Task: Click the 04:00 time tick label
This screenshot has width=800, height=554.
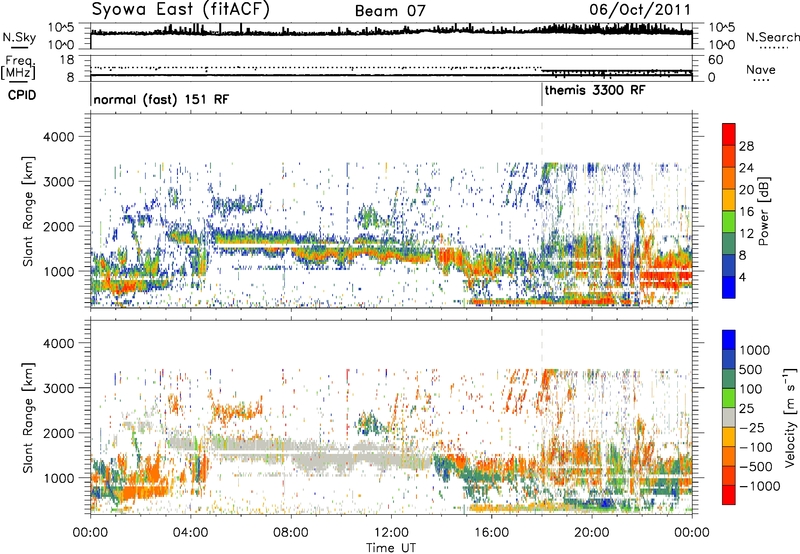Action: (191, 533)
